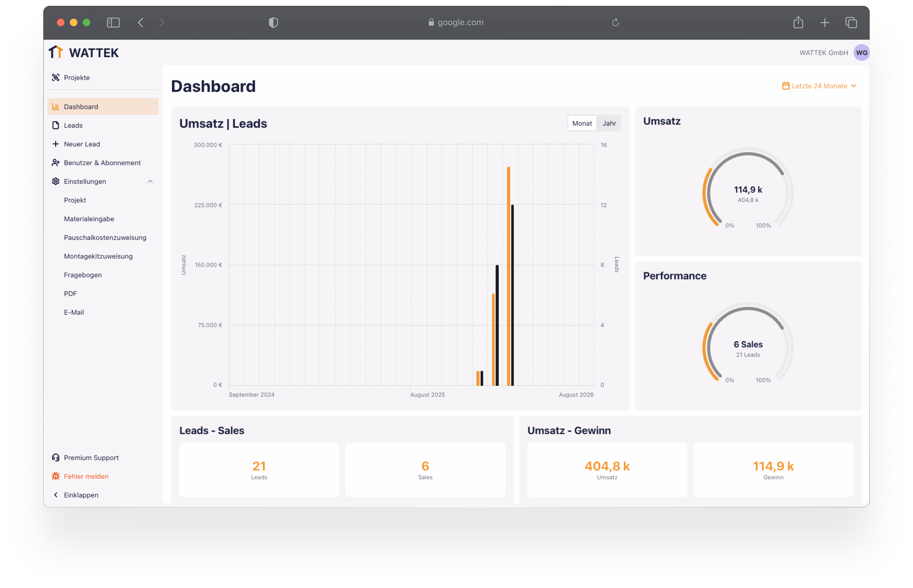Open Montagekitzuweisung settings
The height and width of the screenshot is (588, 913).
coord(98,256)
